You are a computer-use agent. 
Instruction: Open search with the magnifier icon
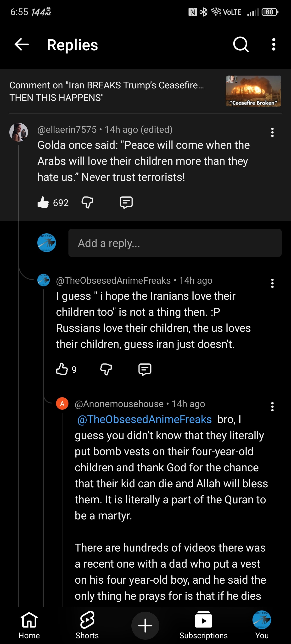click(x=241, y=45)
